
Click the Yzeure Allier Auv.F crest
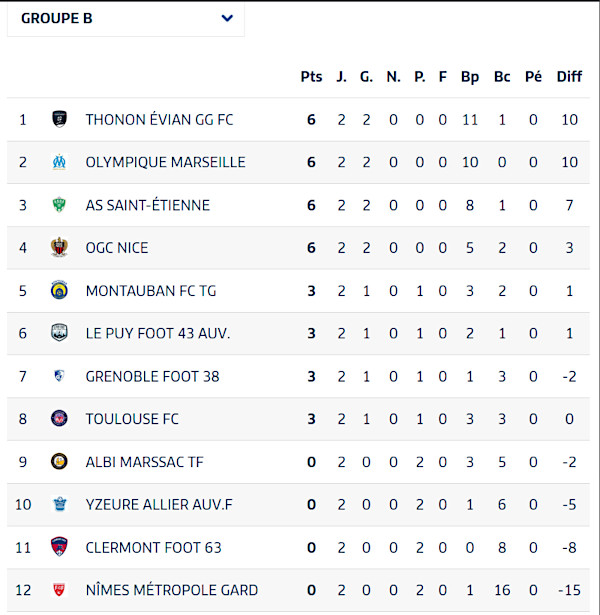coord(59,505)
